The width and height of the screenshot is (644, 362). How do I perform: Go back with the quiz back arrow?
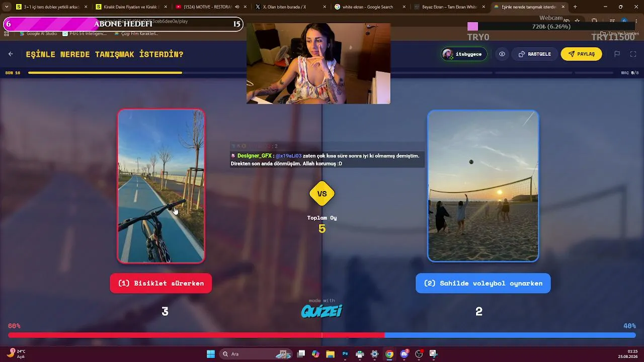click(11, 54)
